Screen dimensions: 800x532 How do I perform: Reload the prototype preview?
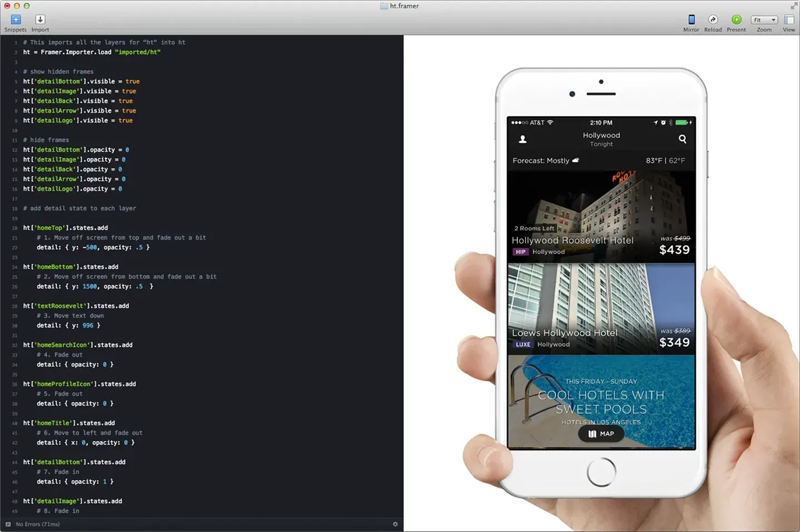713,20
